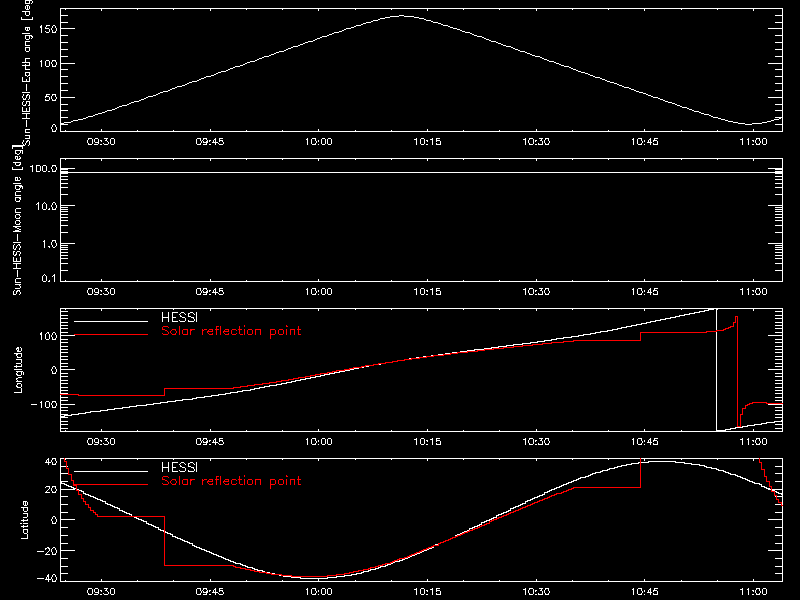Click 10:00 under the Earth angle plot
The image size is (800, 600).
click(318, 142)
